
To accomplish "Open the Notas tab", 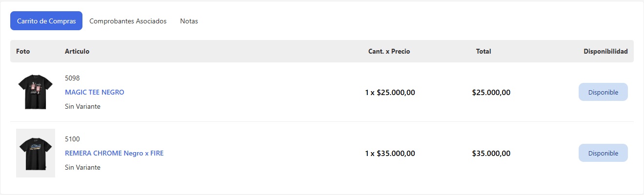I will point(189,21).
